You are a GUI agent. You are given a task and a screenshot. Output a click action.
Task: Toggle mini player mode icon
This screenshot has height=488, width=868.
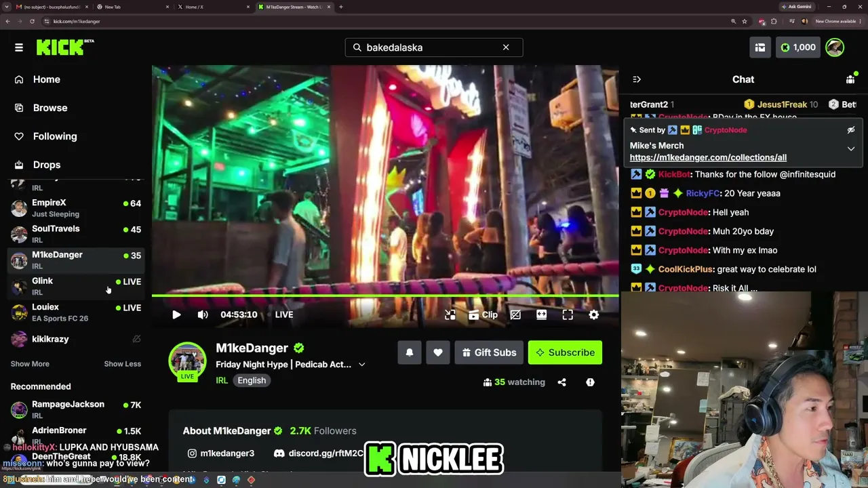[450, 314]
